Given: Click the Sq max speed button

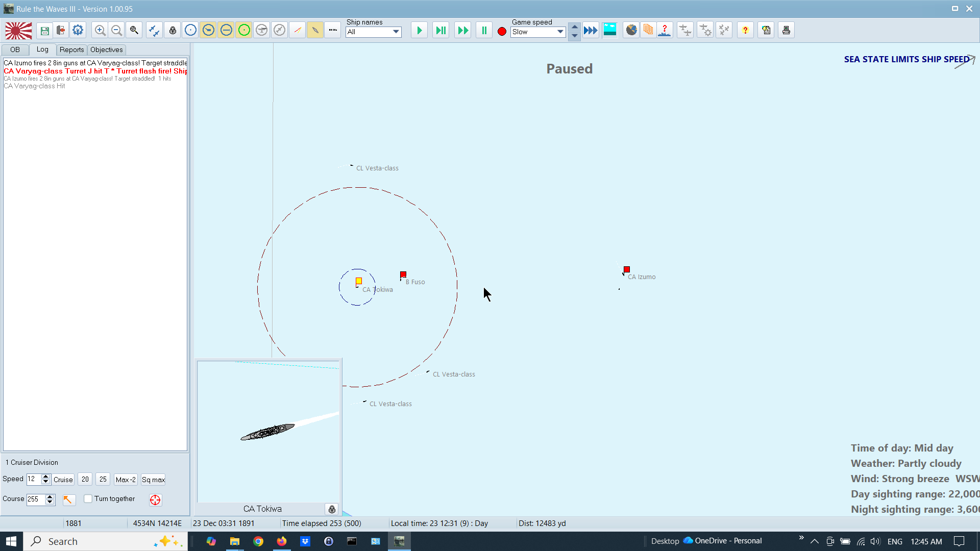Looking at the screenshot, I should point(153,480).
